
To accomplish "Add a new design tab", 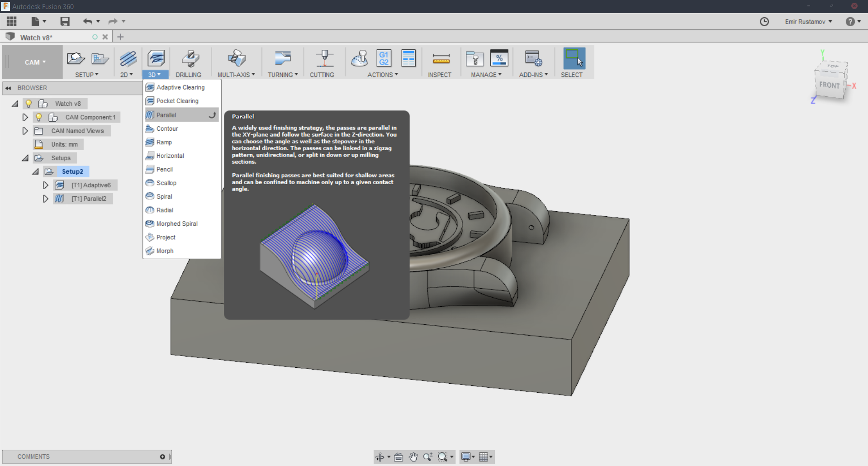I will (x=120, y=37).
